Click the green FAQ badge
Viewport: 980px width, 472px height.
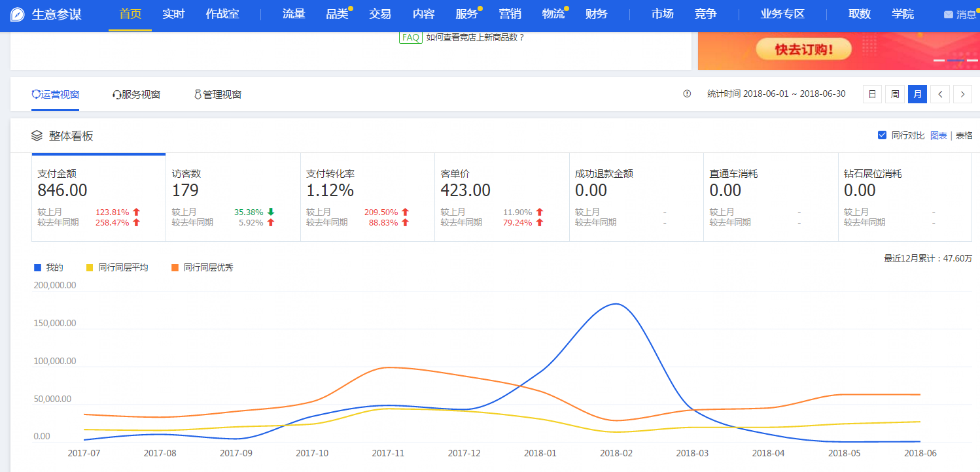pos(410,38)
